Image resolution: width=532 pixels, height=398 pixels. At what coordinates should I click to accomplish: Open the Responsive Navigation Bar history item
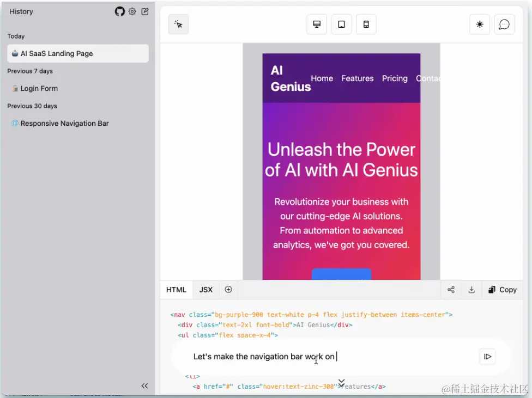pyautogui.click(x=78, y=124)
